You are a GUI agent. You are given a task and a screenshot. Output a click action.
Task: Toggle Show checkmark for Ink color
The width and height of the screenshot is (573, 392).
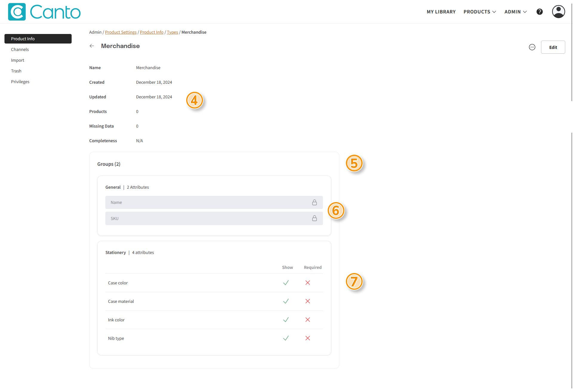pos(286,320)
